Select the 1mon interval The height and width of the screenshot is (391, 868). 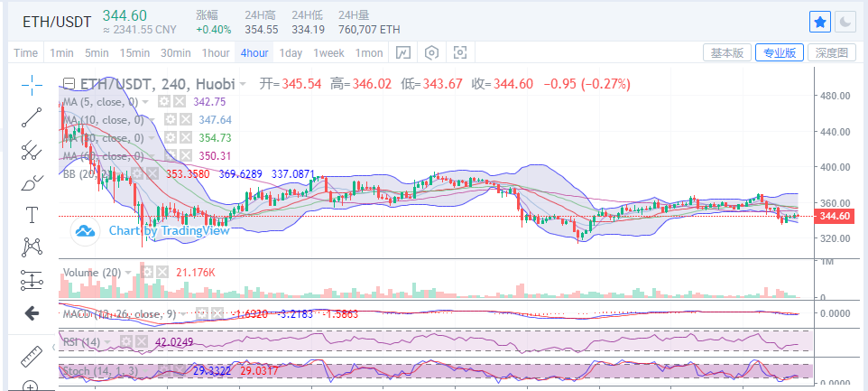pyautogui.click(x=369, y=53)
